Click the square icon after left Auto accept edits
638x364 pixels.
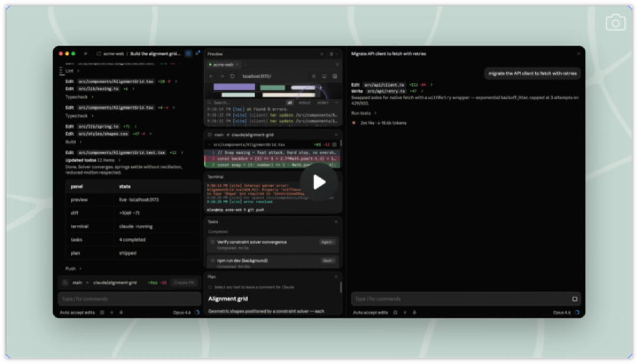[102, 313]
